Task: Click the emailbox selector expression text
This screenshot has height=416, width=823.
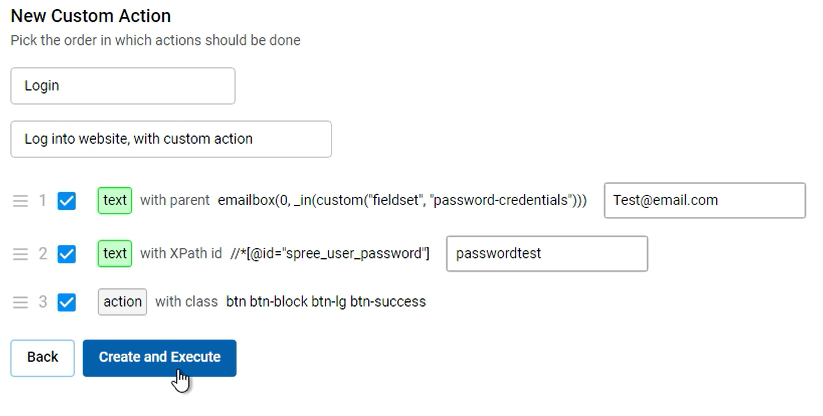Action: tap(402, 200)
